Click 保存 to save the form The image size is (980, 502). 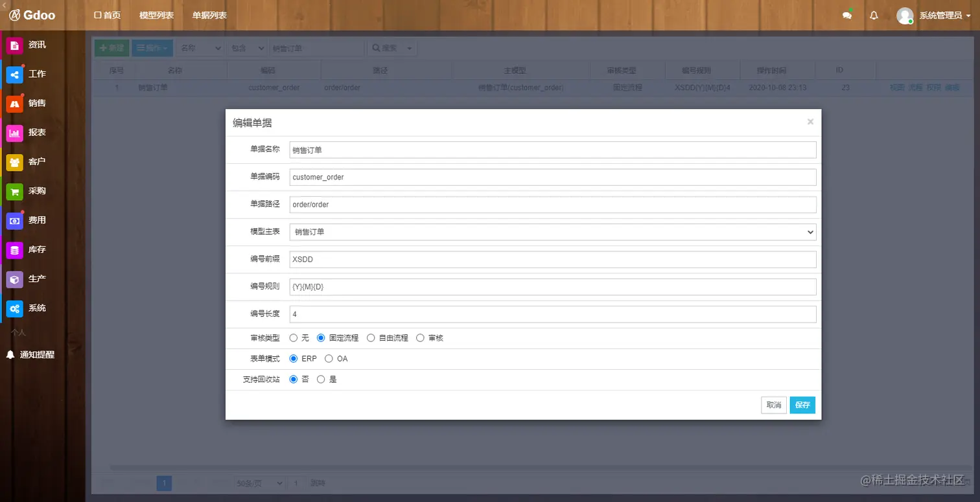802,405
